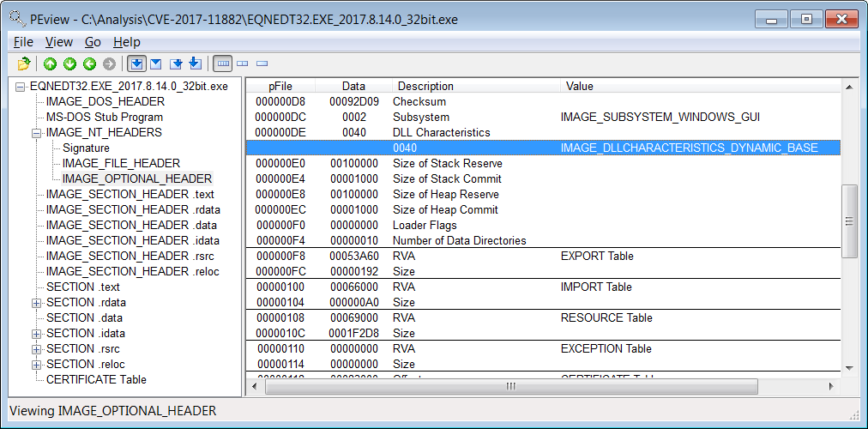Click the green down arrow toolbar icon
Screen dimensions: 868x429
(x=69, y=64)
